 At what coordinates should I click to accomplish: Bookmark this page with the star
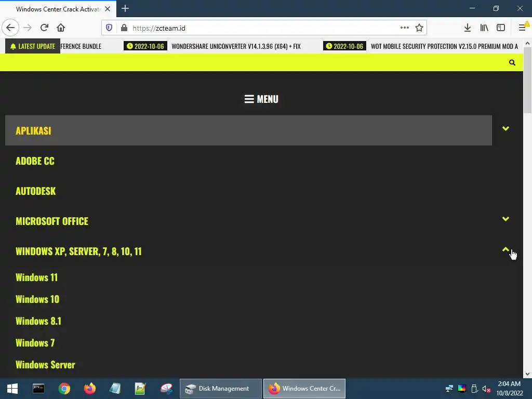(419, 28)
